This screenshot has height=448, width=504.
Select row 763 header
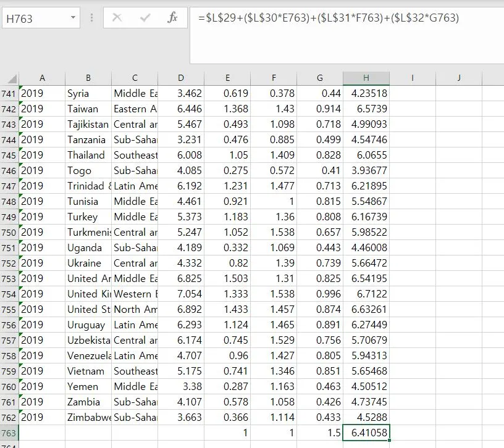[9, 433]
